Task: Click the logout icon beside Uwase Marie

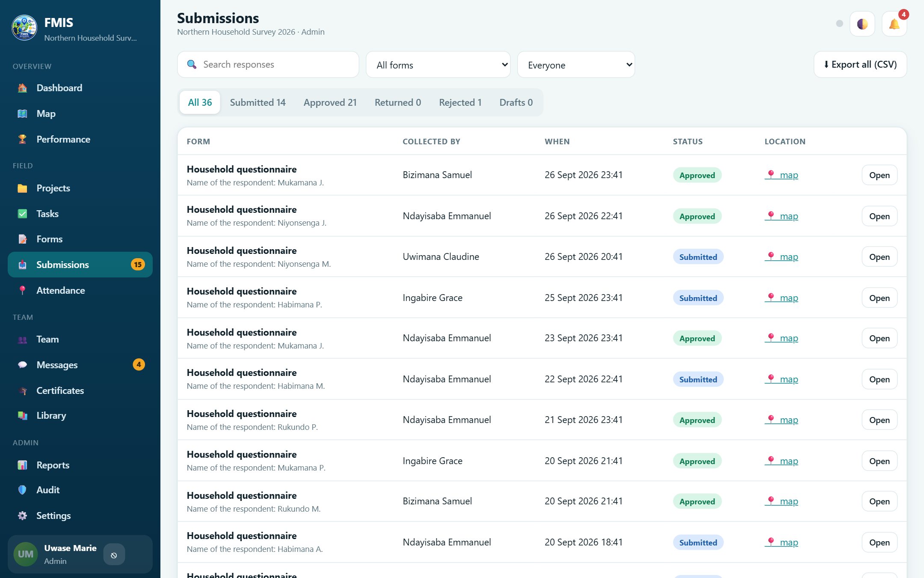Action: pos(114,555)
